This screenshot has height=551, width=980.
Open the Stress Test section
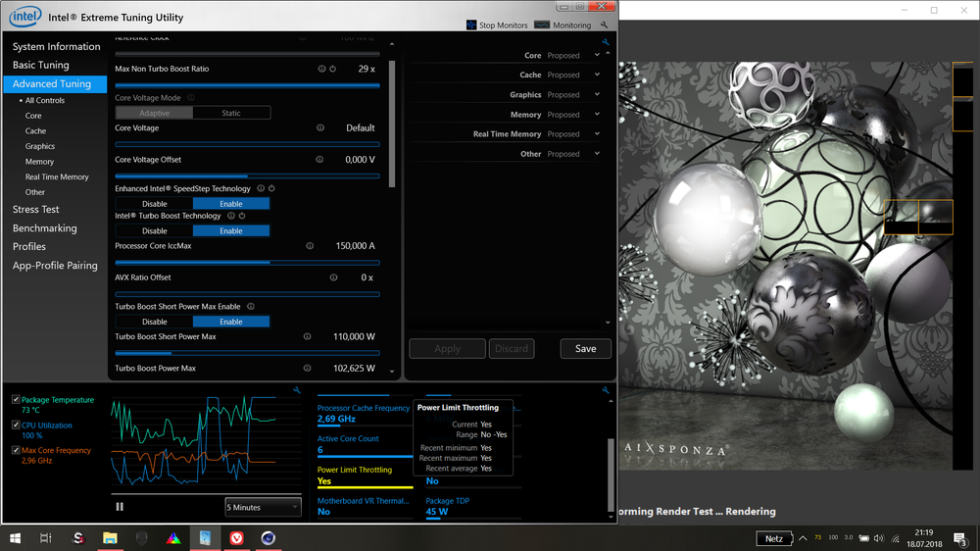[36, 210]
